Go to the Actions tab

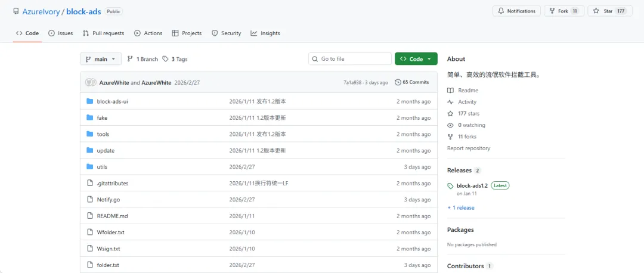pos(148,33)
